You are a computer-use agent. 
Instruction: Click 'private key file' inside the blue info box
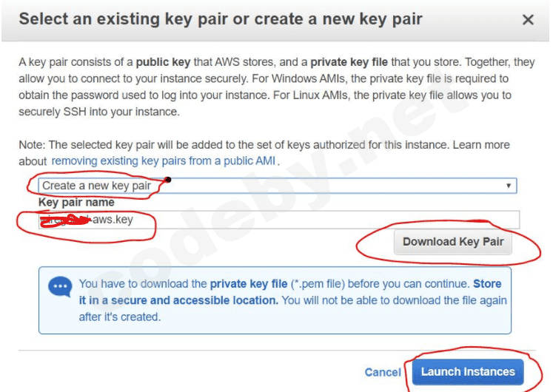click(248, 283)
